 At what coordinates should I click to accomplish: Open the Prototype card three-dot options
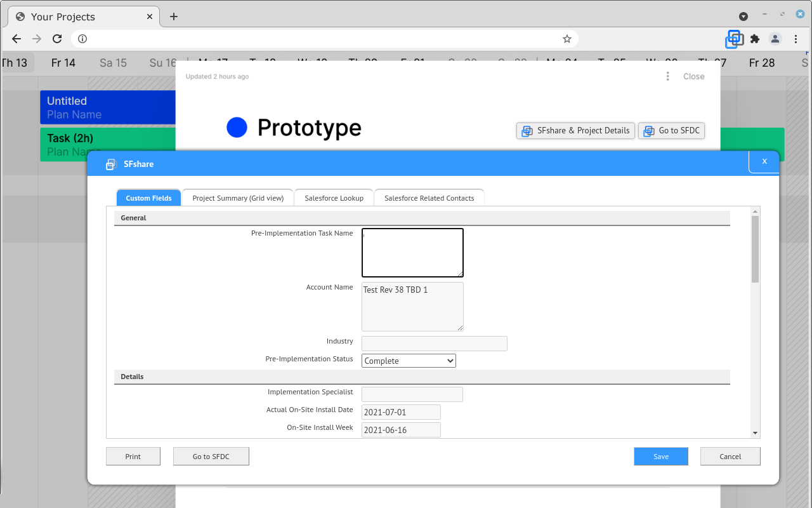click(x=667, y=76)
